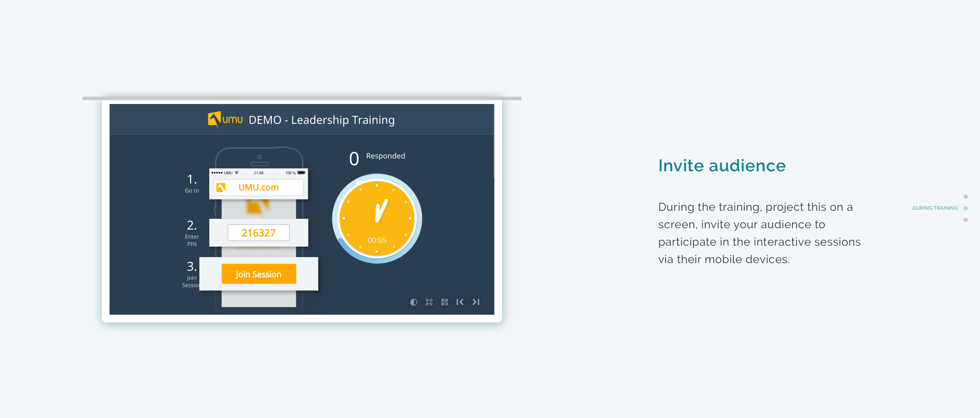The image size is (980, 418).
Task: Click the orange countdown timer dial
Action: [x=377, y=218]
